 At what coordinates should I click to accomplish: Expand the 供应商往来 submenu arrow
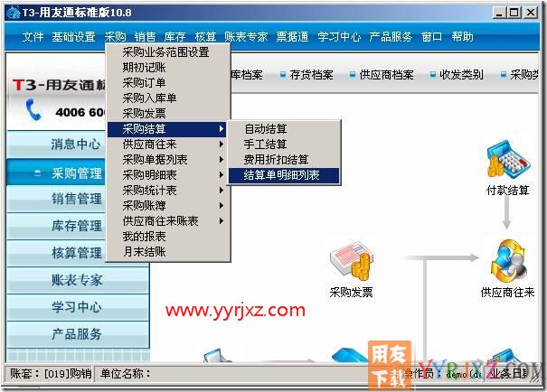pos(222,144)
